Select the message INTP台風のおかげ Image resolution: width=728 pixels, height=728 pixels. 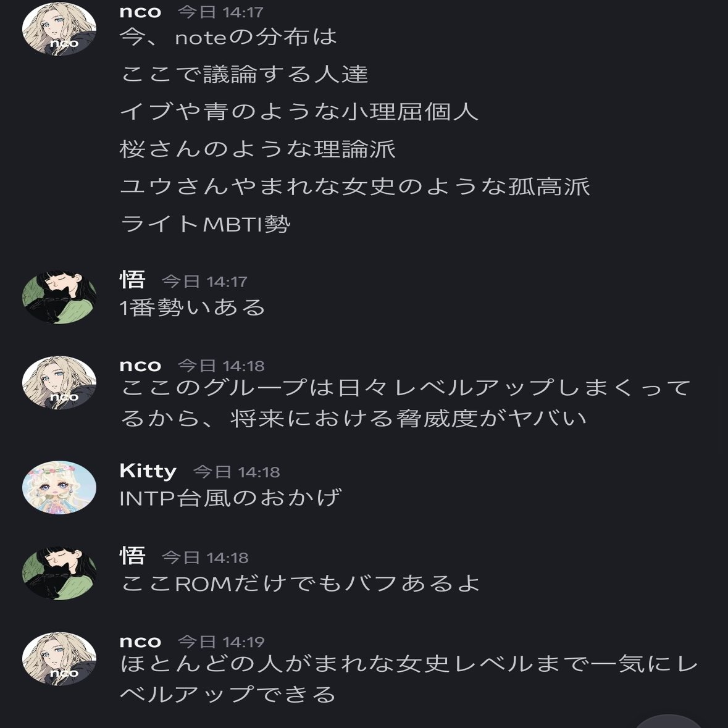point(231,498)
